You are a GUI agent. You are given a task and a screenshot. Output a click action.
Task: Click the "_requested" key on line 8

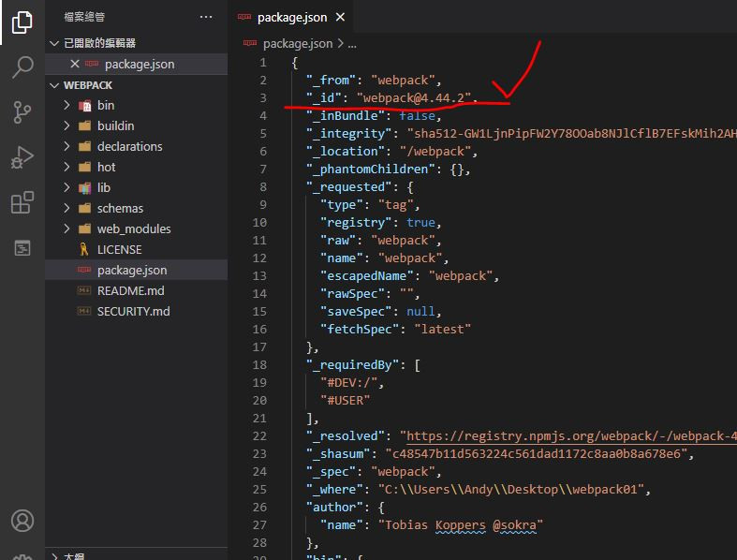(x=348, y=187)
